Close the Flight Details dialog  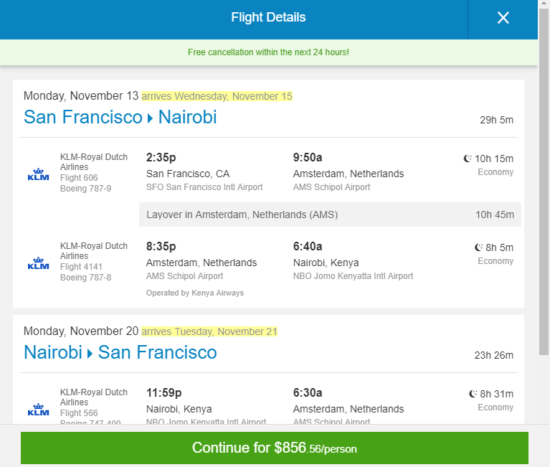pyautogui.click(x=503, y=18)
